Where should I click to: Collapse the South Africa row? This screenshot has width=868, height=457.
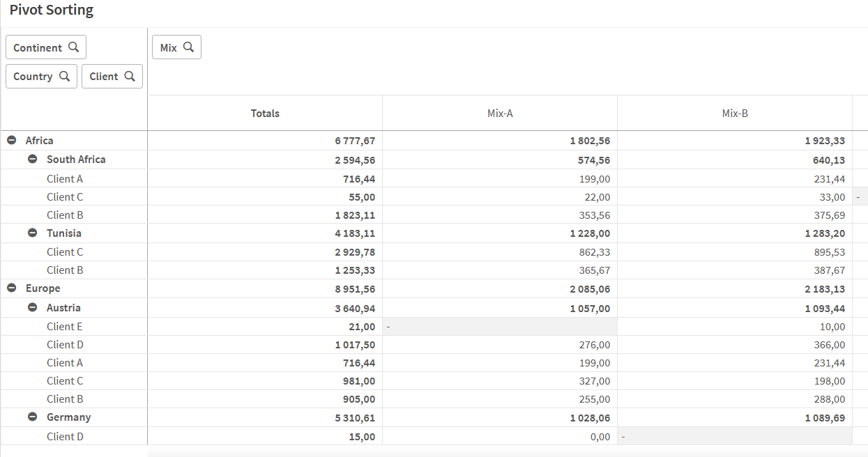33,159
